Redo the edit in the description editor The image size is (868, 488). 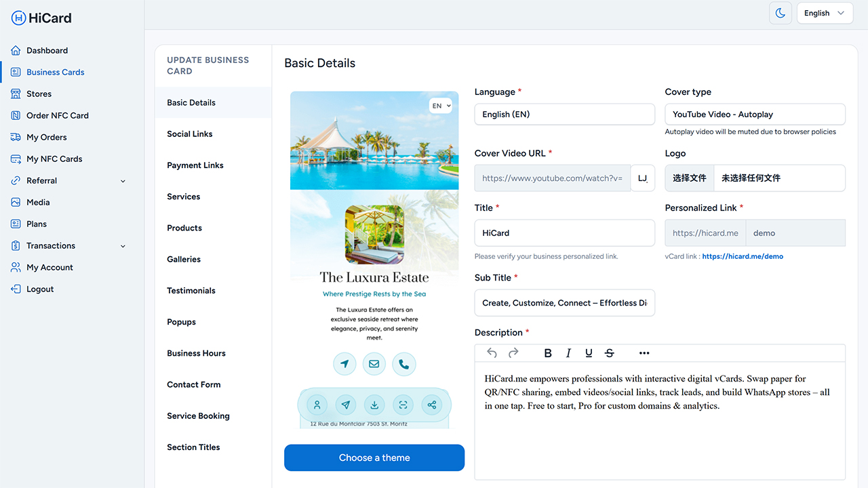(513, 353)
